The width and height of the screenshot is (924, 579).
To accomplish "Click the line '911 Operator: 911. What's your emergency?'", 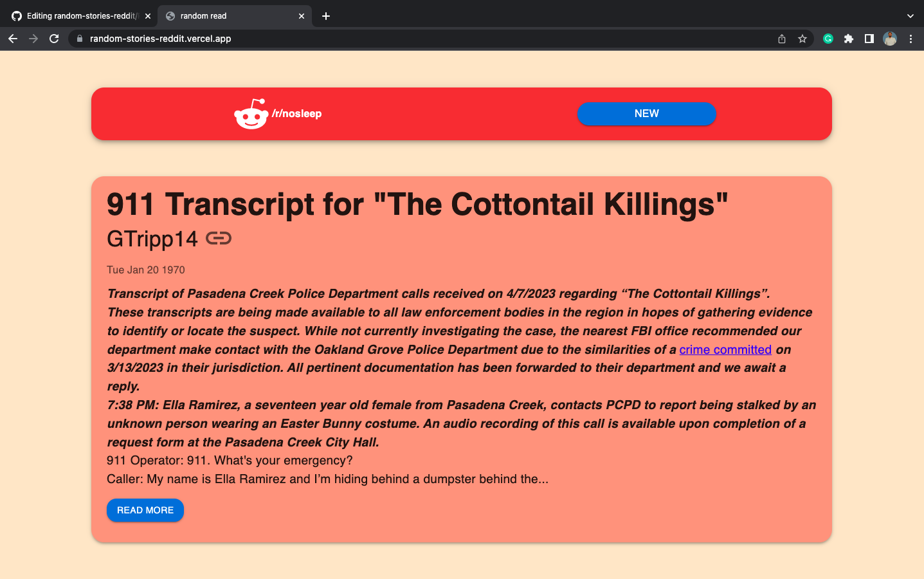I will click(230, 461).
